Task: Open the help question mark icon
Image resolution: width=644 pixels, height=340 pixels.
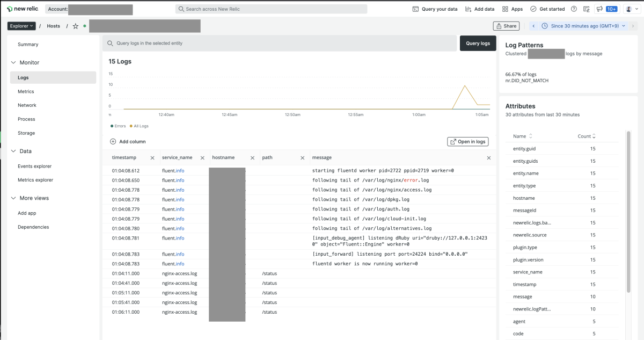Action: (x=574, y=9)
